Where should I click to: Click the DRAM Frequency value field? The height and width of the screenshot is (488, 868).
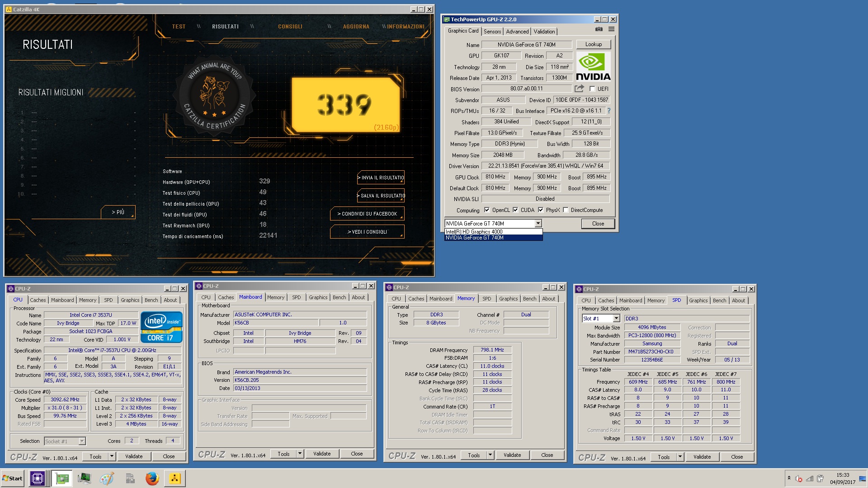[492, 350]
